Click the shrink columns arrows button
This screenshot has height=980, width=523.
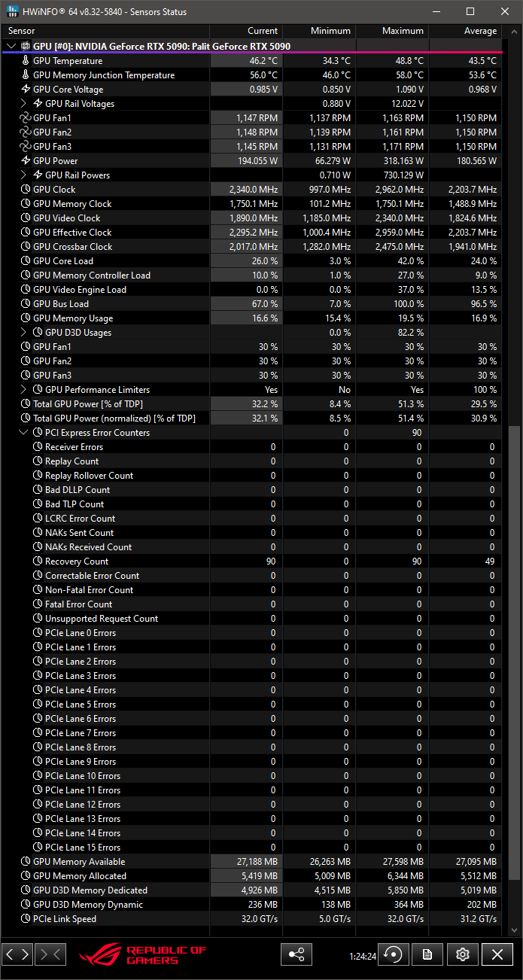coord(50,954)
